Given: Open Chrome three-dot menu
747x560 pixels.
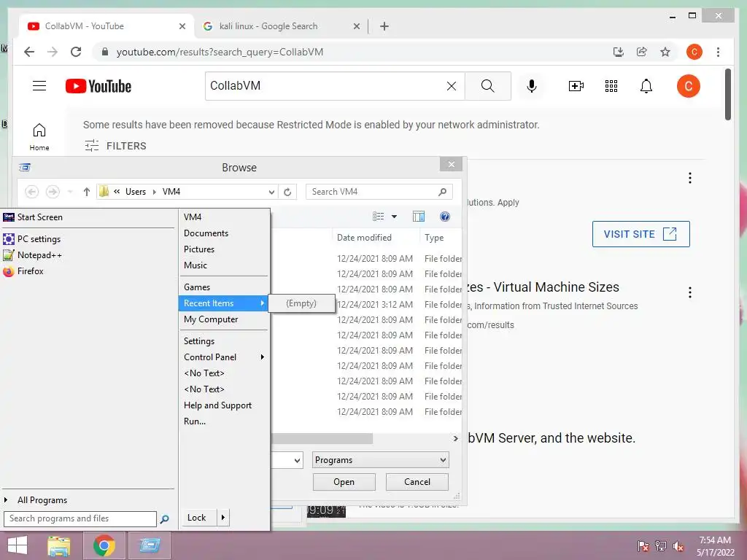Looking at the screenshot, I should tap(718, 52).
